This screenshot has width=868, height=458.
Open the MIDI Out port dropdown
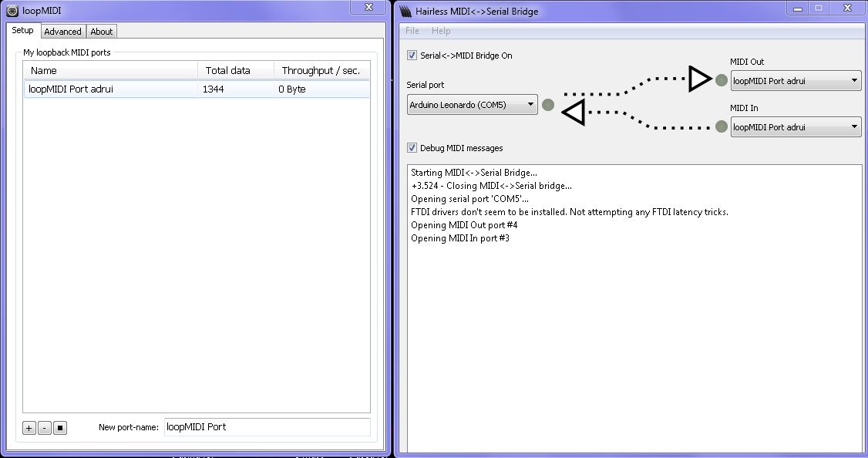[x=796, y=81]
